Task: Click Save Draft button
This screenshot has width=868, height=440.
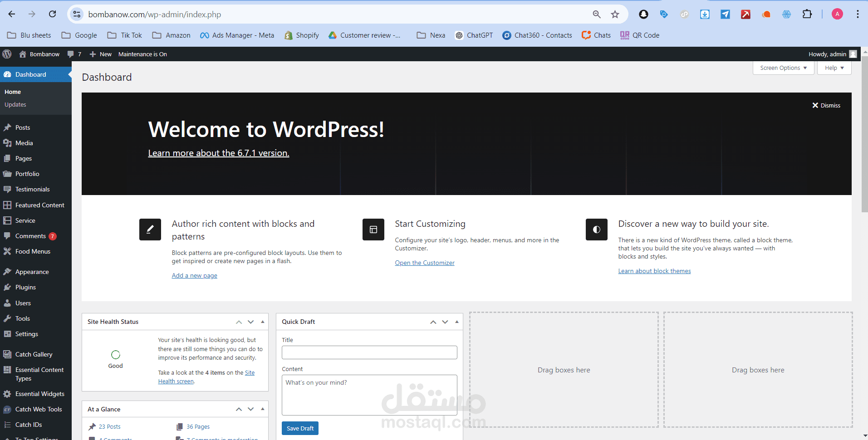Action: 300,428
